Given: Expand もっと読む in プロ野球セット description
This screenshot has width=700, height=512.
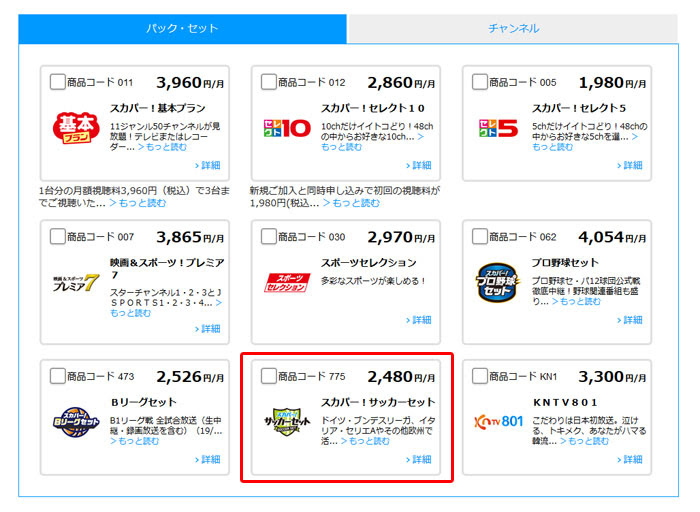Looking at the screenshot, I should (x=576, y=301).
